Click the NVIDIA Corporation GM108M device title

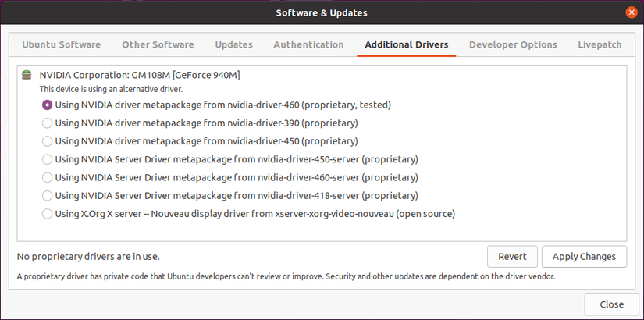(x=139, y=76)
